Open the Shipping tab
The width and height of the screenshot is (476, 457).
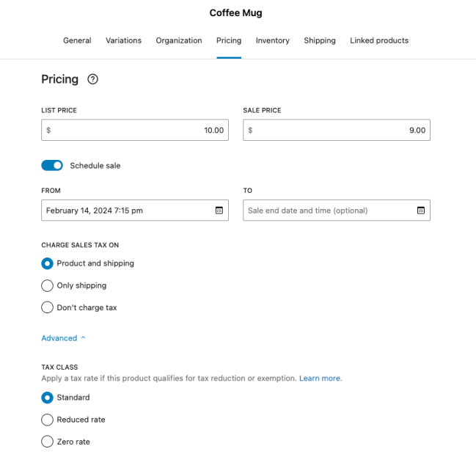tap(320, 40)
